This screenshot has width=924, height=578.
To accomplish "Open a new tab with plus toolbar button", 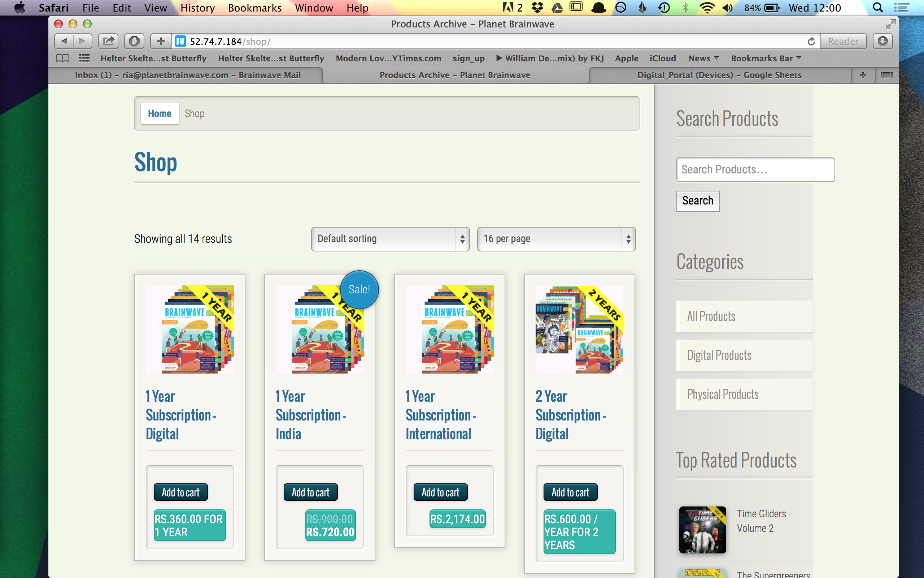I will [161, 41].
